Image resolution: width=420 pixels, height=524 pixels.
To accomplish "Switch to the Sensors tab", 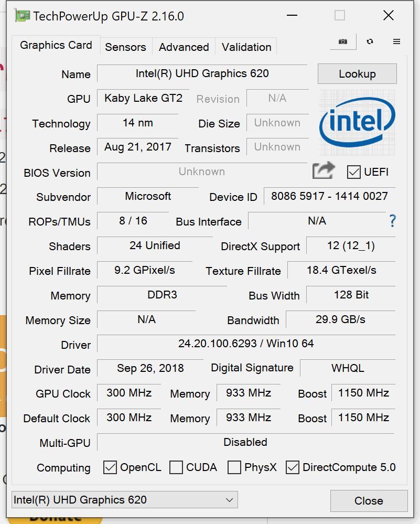I will tap(125, 47).
